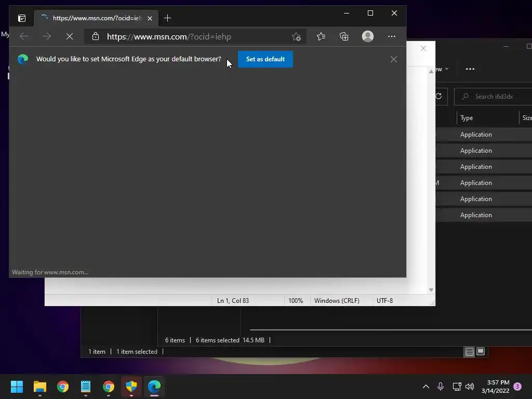The height and width of the screenshot is (399, 532).
Task: Open clock showing 3:57 PM
Action: [495, 387]
